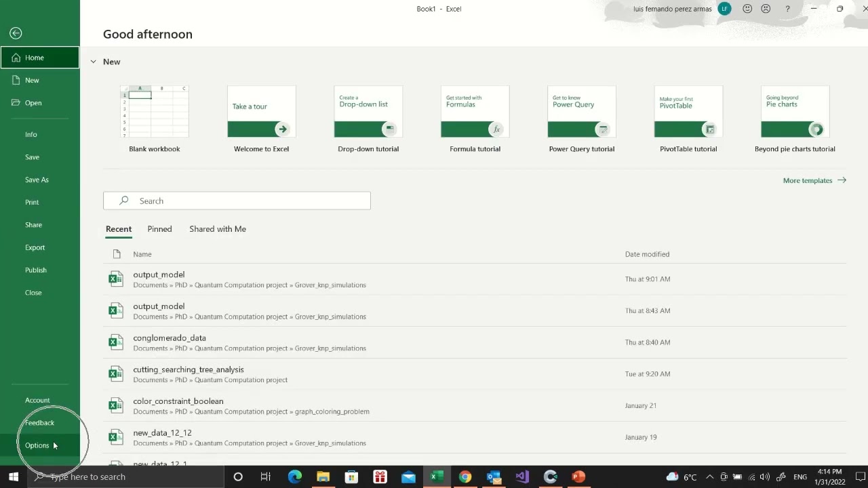Open Microsoft Edge from the taskbar
The image size is (868, 488).
294,476
